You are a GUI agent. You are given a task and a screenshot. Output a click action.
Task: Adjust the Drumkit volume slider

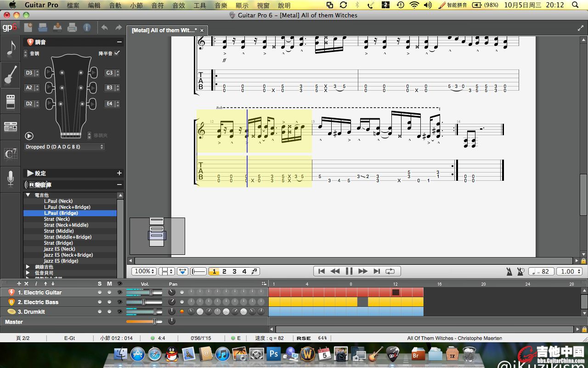(x=144, y=311)
